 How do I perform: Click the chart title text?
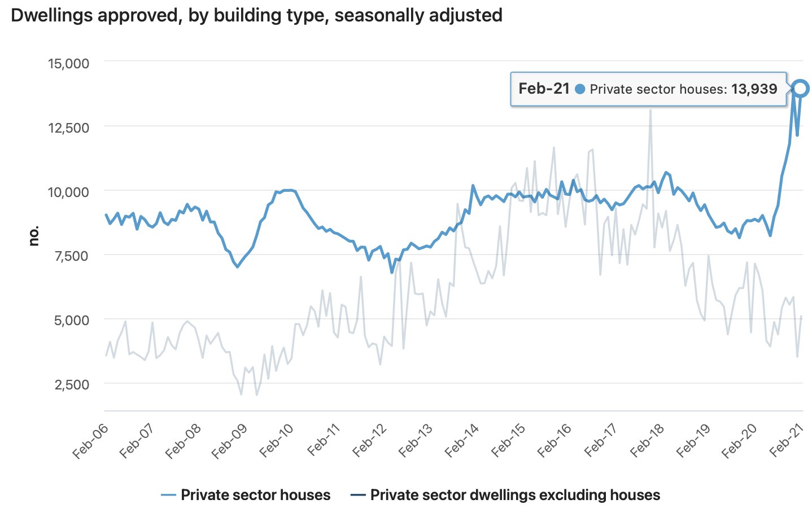[x=256, y=15]
